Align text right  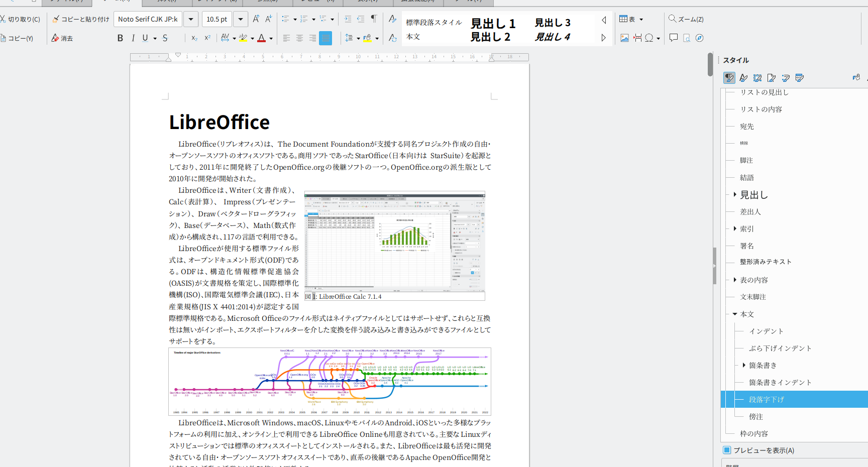click(312, 38)
